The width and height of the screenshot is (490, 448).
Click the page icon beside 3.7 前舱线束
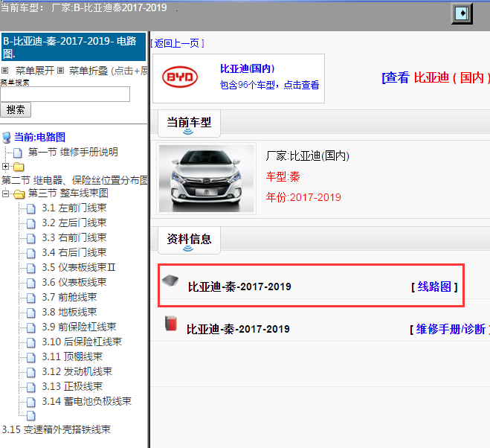[x=31, y=298]
